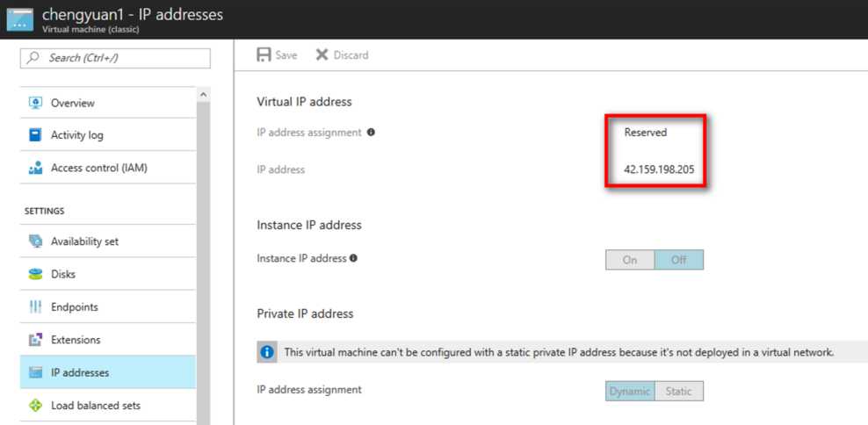868x425 pixels.
Task: Open the Disks settings
Action: pos(108,274)
